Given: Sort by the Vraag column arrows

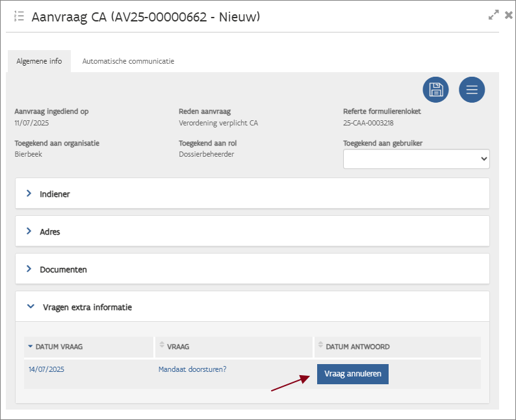Looking at the screenshot, I should tap(162, 347).
